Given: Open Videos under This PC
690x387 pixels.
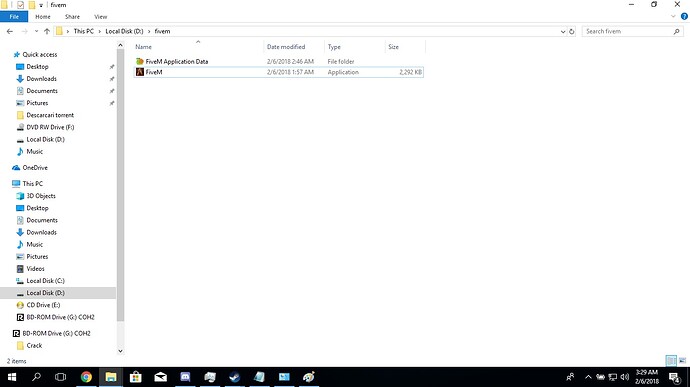Looking at the screenshot, I should pyautogui.click(x=35, y=269).
